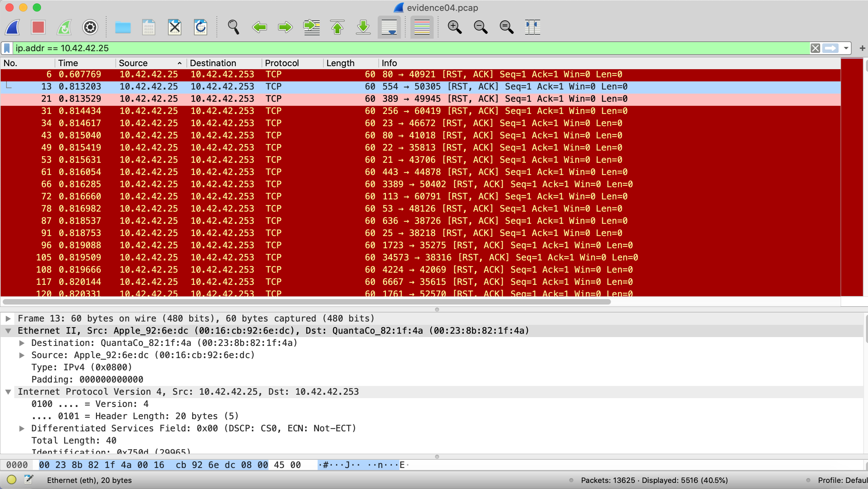868x489 pixels.
Task: Open capture options gear icon
Action: coord(90,27)
